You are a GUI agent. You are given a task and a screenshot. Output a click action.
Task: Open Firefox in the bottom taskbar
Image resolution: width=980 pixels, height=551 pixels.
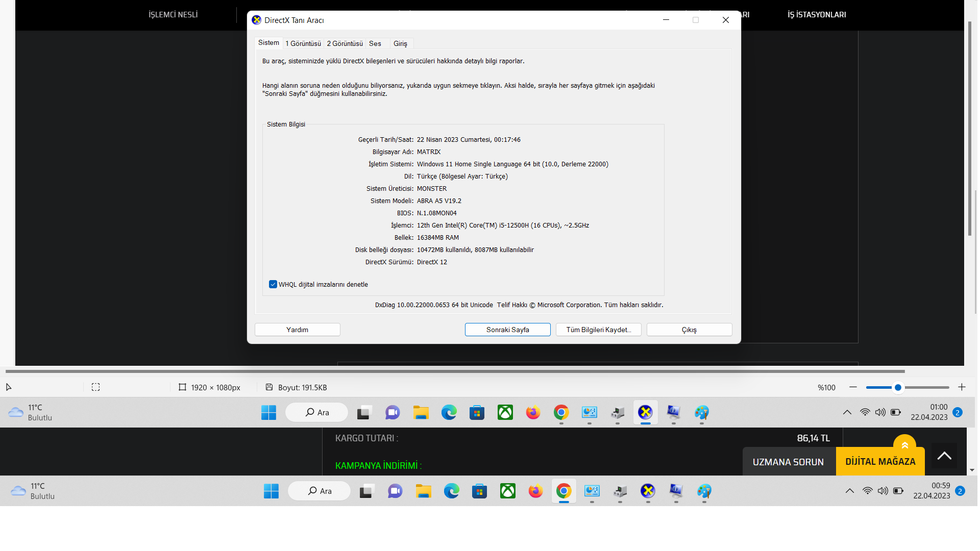[536, 491]
